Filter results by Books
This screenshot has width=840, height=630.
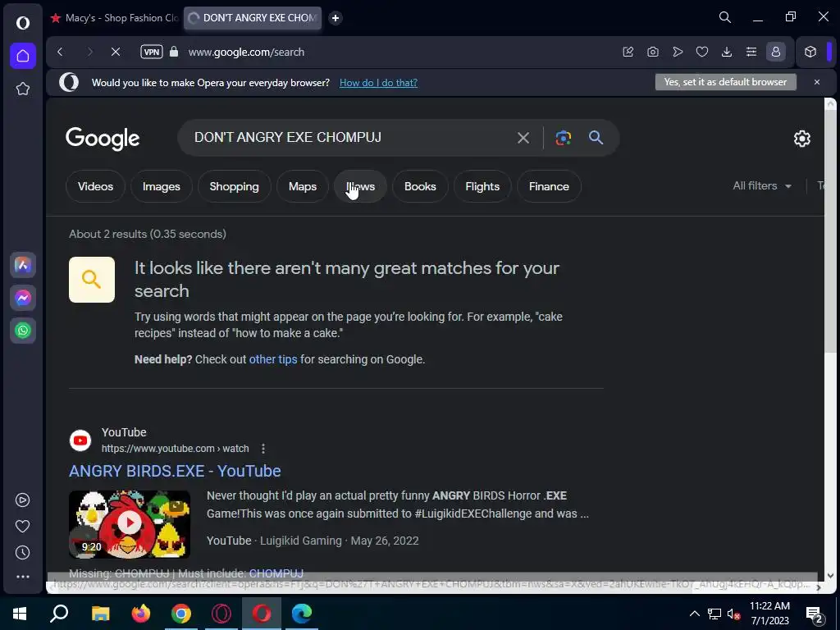[x=420, y=186]
